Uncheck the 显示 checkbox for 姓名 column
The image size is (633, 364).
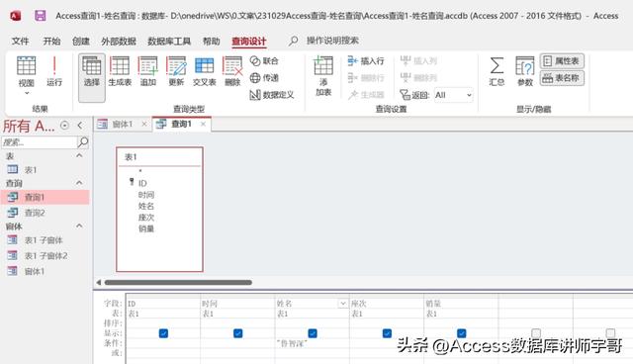[313, 333]
